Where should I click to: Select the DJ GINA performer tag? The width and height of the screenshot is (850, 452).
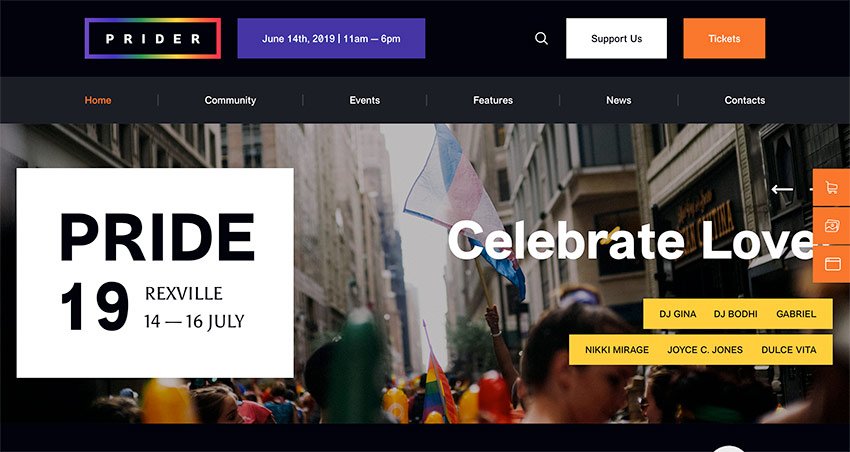(678, 314)
